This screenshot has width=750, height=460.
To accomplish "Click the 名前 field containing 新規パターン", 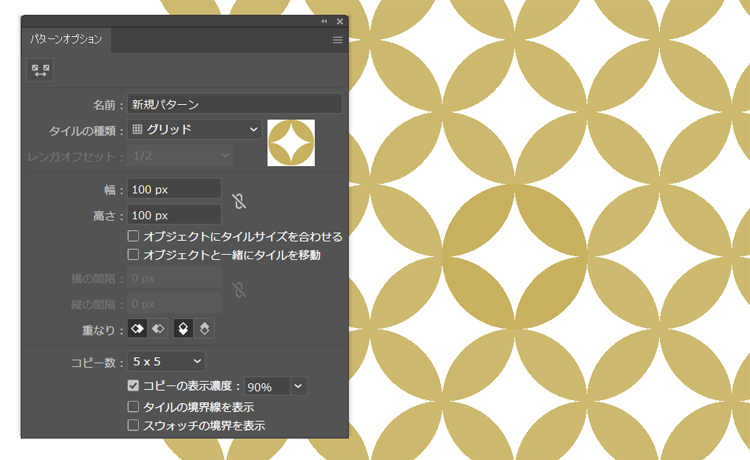I will pyautogui.click(x=235, y=104).
